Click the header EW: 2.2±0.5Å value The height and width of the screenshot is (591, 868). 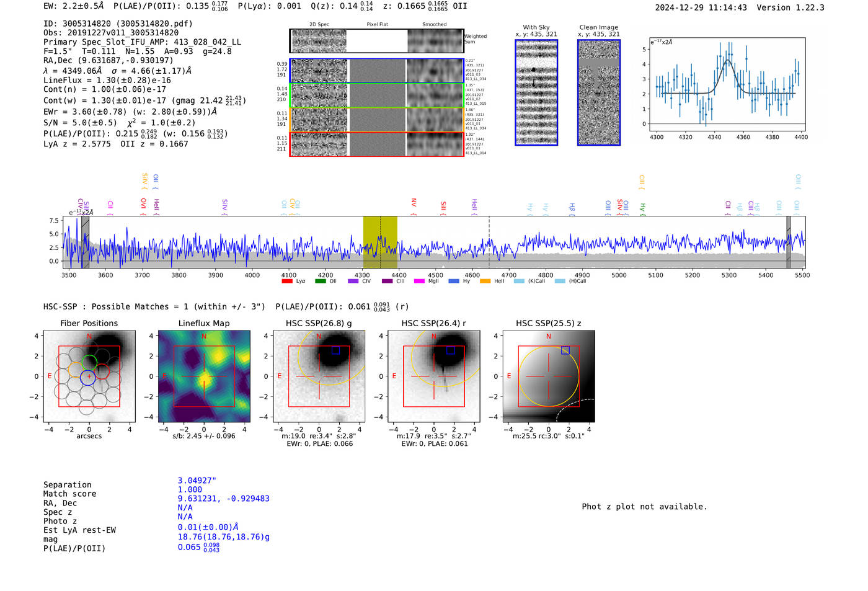click(74, 6)
